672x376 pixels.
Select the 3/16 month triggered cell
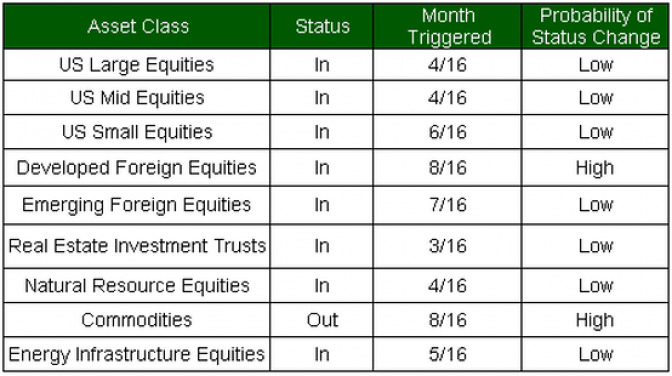[x=447, y=246]
